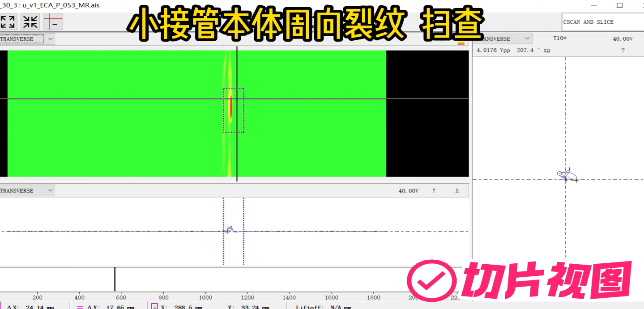
Task: Click the question mark in Lissajous panel
Action: (623, 50)
